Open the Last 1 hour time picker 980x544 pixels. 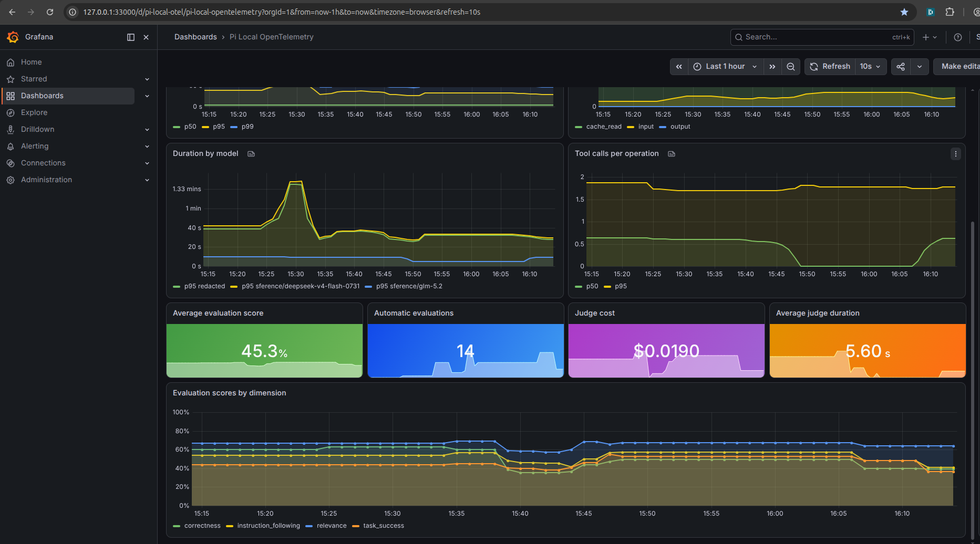(x=725, y=67)
